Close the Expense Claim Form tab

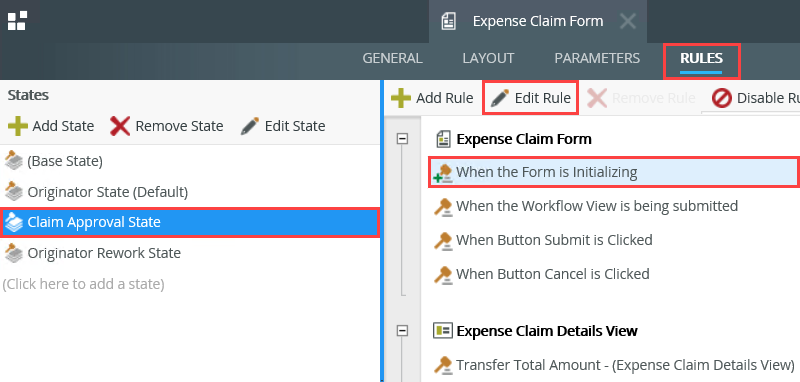628,21
